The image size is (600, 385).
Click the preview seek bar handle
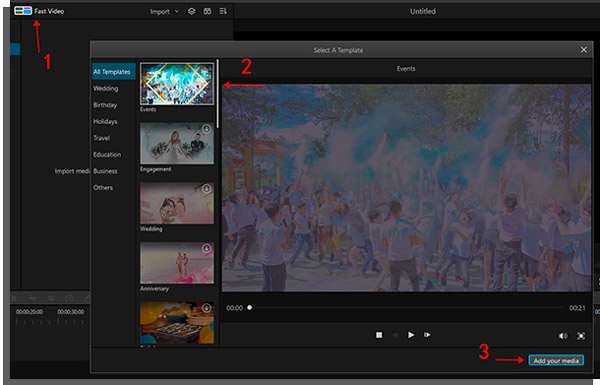point(249,307)
